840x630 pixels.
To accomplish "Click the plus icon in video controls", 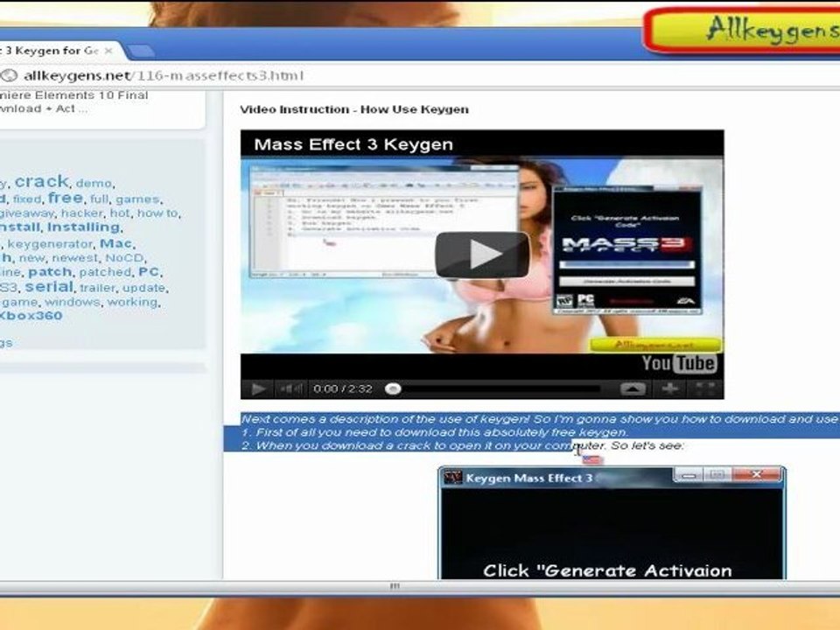I will [669, 388].
